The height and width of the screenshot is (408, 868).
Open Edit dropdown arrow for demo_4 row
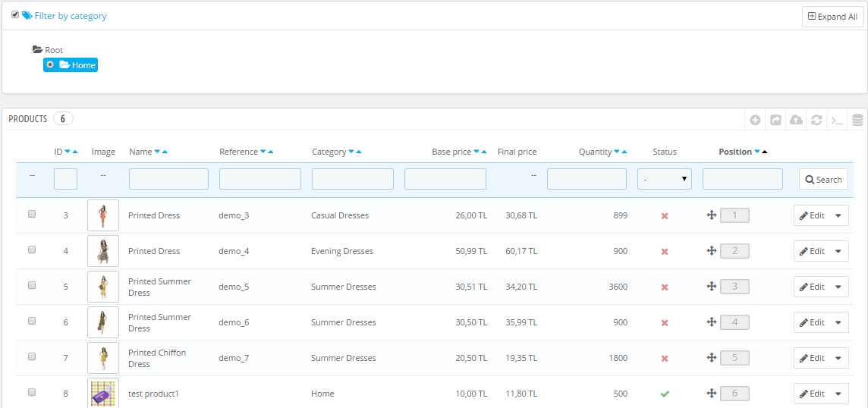[838, 251]
